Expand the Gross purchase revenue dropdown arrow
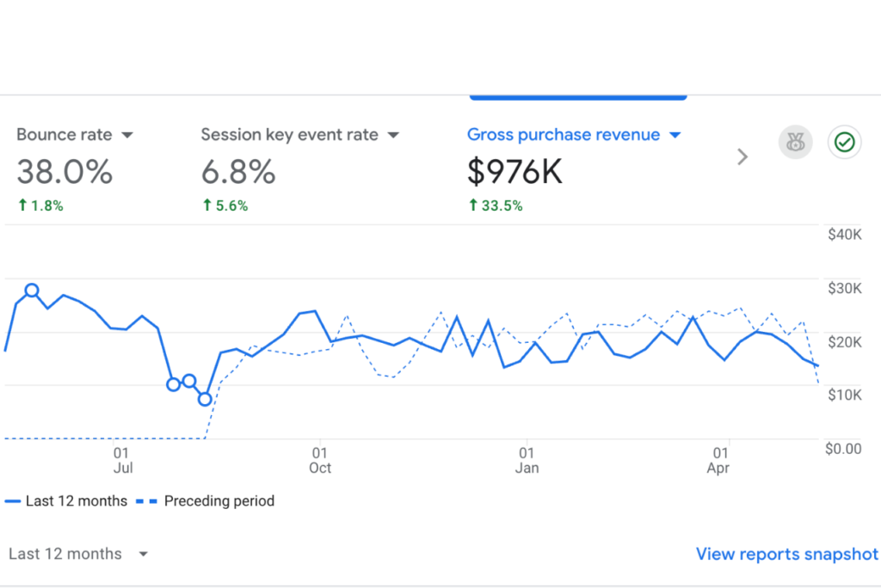This screenshot has width=881, height=588. (x=675, y=135)
